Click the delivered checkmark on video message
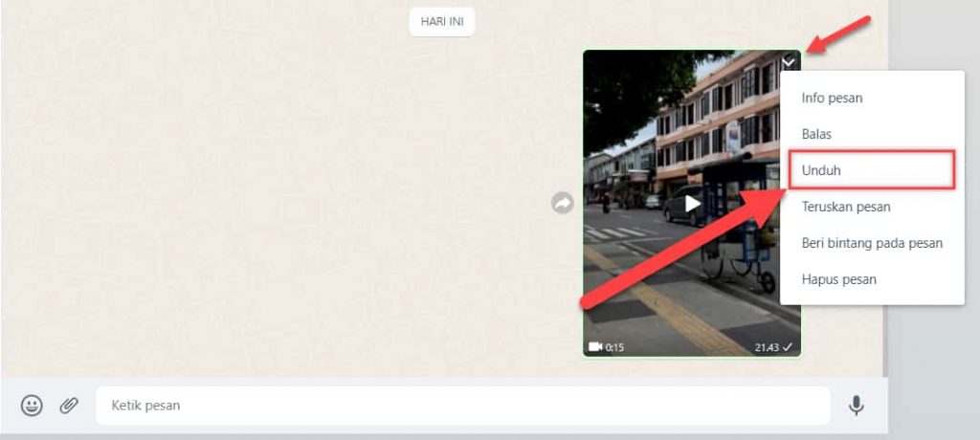The image size is (980, 440). coord(789,347)
